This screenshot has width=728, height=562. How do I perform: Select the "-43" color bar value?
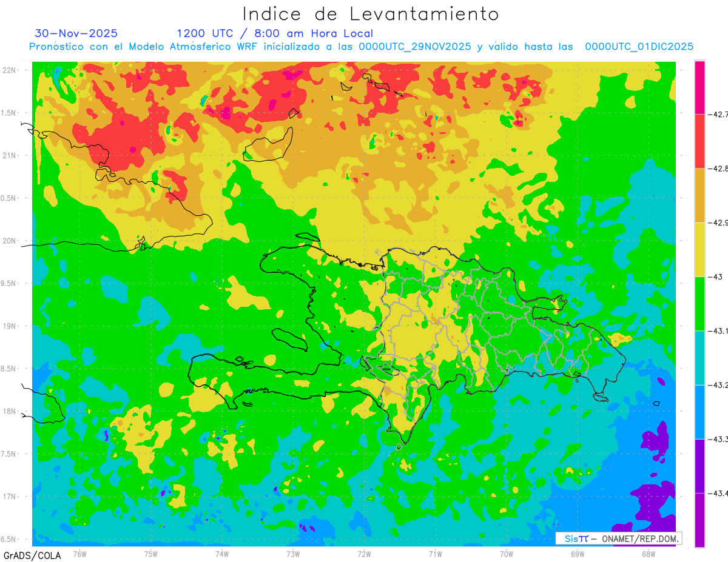pyautogui.click(x=715, y=276)
